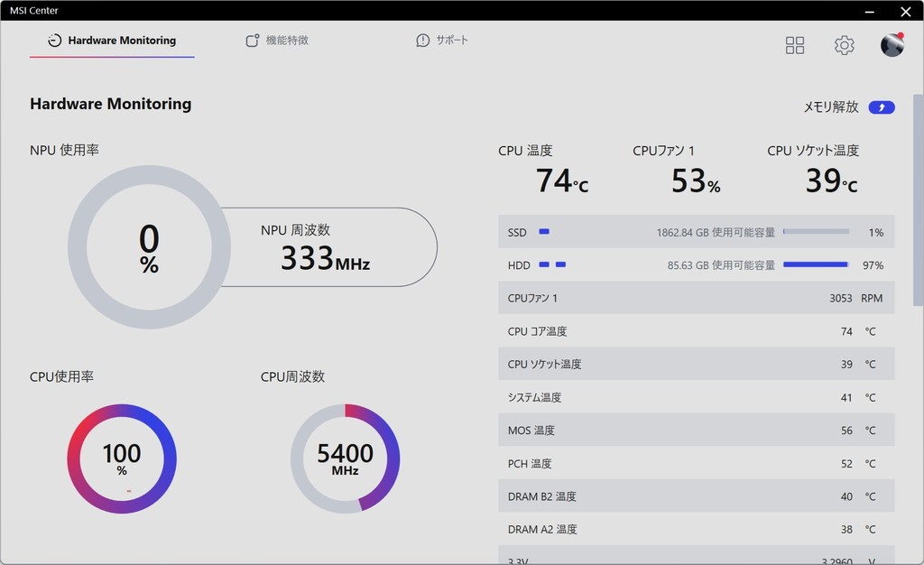Click the HDD drive indicator icons
Viewport: 924px width, 565px height.
pos(553,264)
